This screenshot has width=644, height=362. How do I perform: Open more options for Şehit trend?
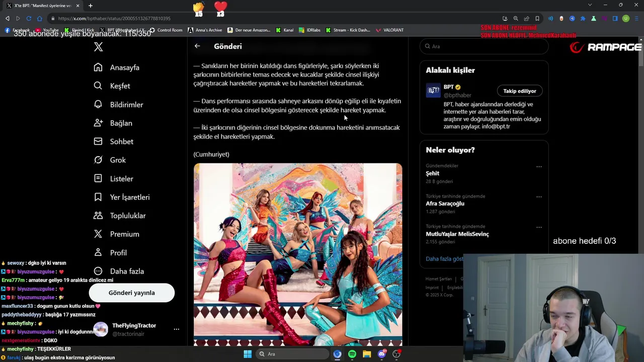(539, 166)
